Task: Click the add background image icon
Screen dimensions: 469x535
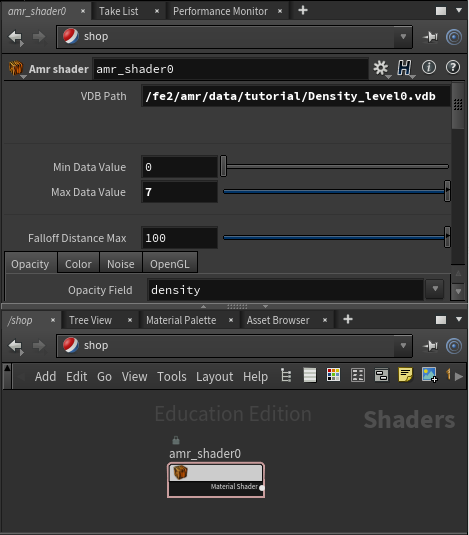Action: click(429, 375)
